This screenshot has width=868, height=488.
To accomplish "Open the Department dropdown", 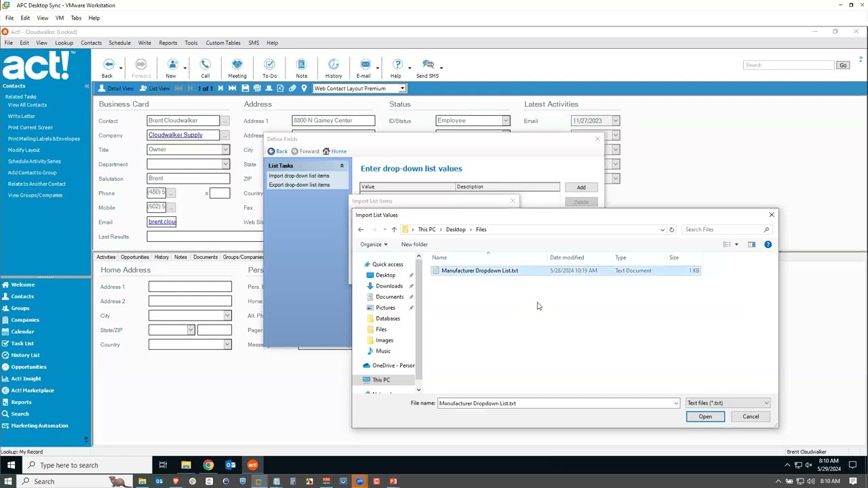I will (x=225, y=164).
